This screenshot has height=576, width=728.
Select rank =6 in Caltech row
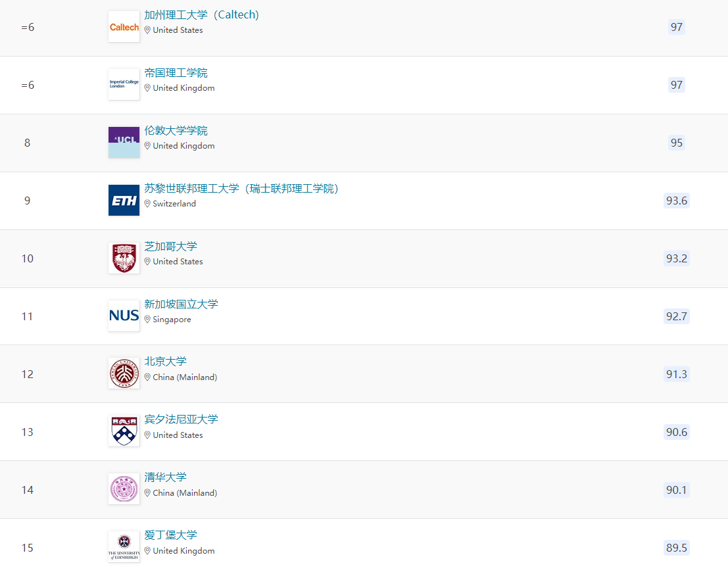click(28, 28)
